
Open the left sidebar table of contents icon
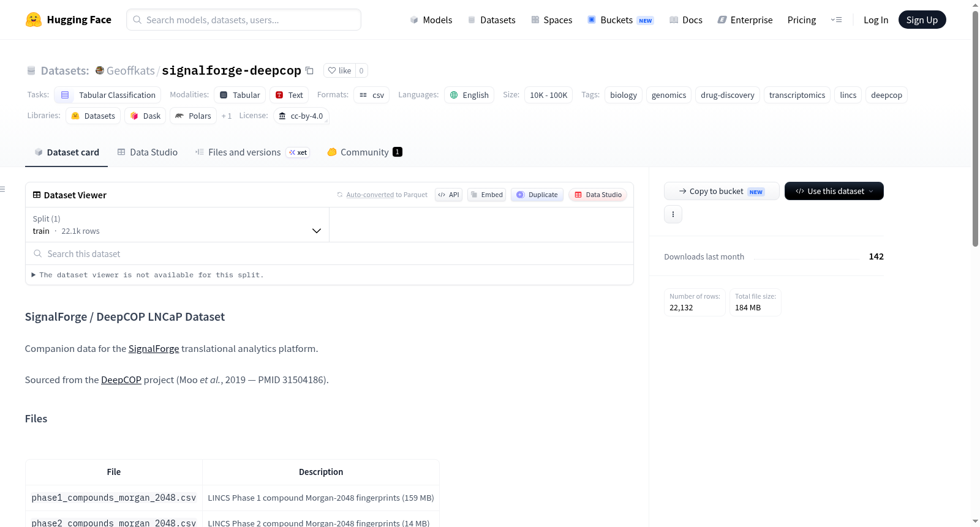(3, 189)
